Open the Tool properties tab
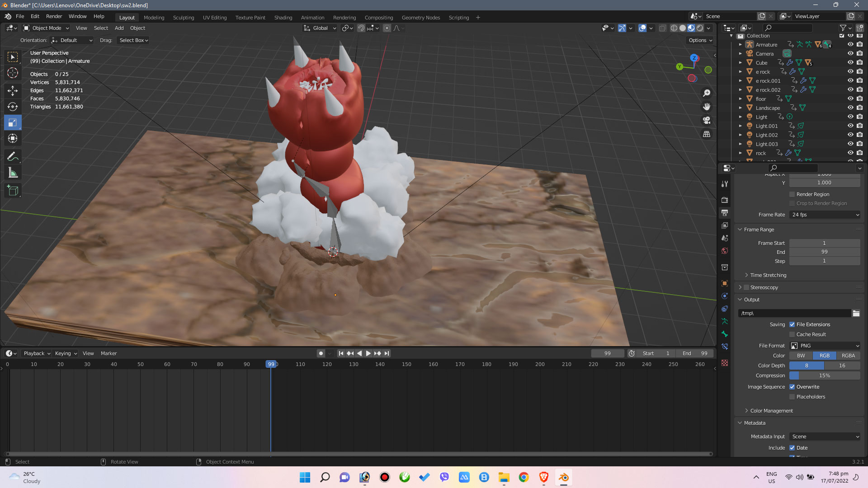Screen dimensions: 868x488 click(725, 184)
